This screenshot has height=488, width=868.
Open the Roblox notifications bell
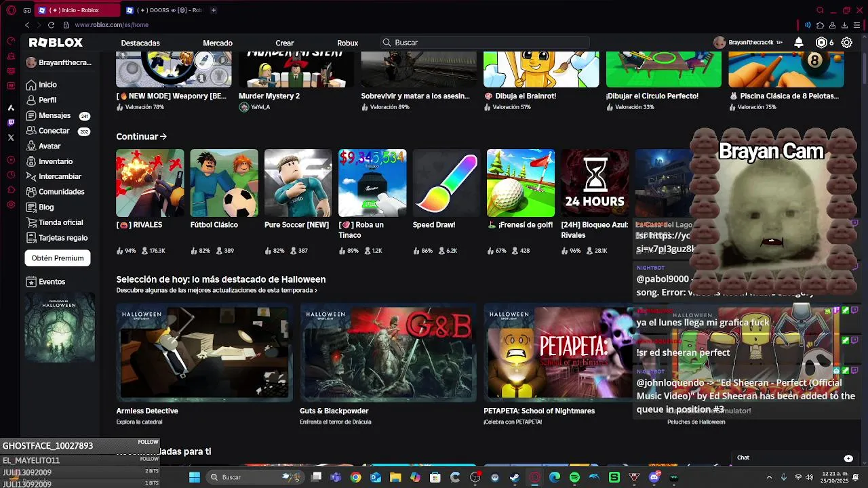[799, 43]
